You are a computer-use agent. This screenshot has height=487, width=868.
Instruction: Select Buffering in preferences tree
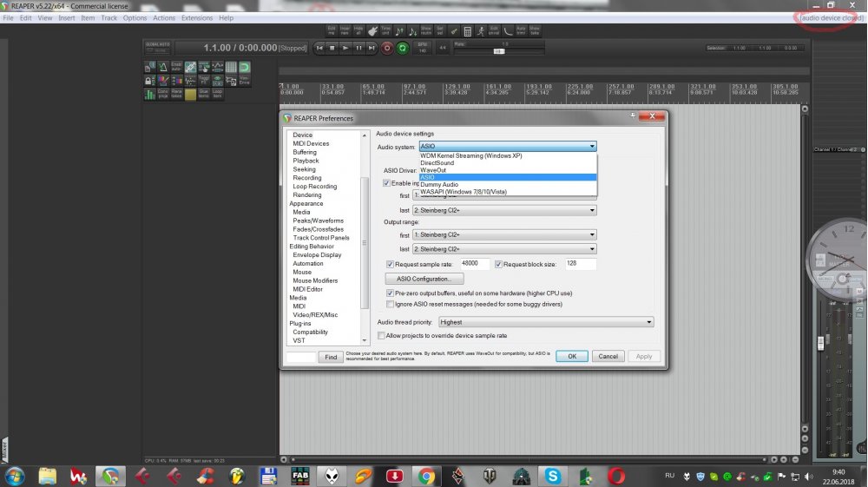305,152
